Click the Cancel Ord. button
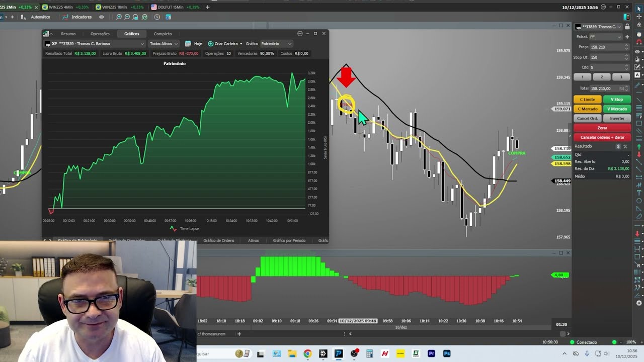Image resolution: width=644 pixels, height=362 pixels. (x=587, y=119)
